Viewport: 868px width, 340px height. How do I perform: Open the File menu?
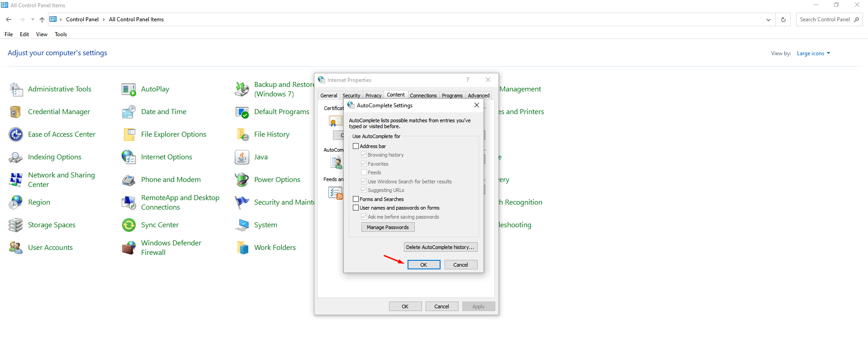click(x=9, y=34)
